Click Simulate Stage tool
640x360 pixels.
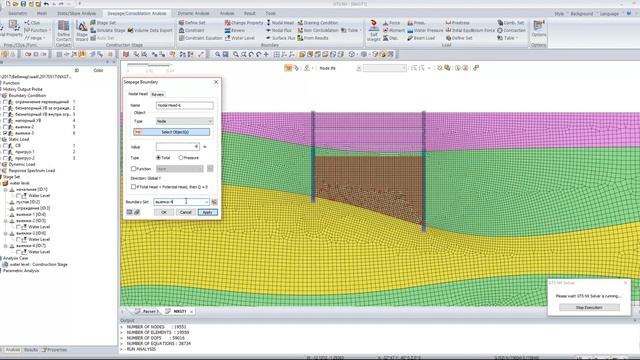tap(108, 30)
